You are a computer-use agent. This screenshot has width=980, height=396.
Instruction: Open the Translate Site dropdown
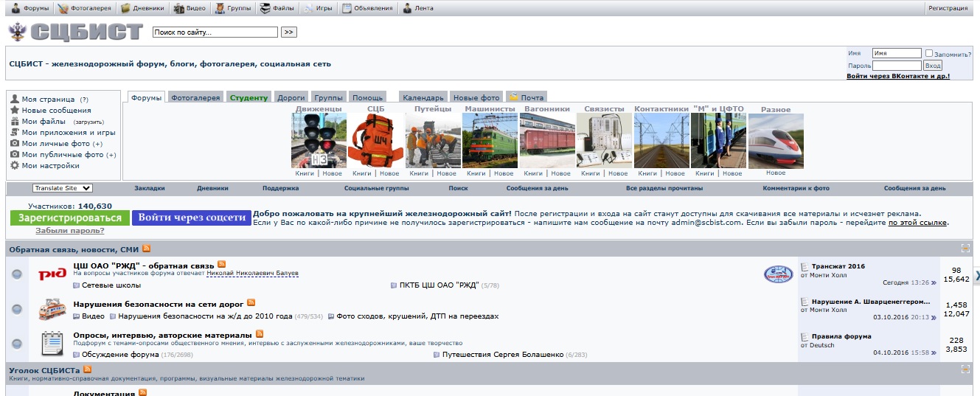point(63,188)
